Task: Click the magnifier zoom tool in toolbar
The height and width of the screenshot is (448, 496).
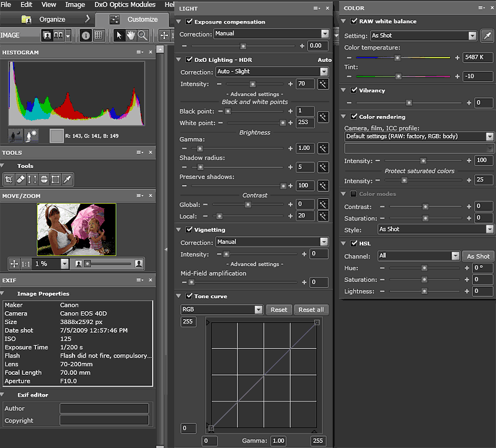Action: (x=143, y=35)
